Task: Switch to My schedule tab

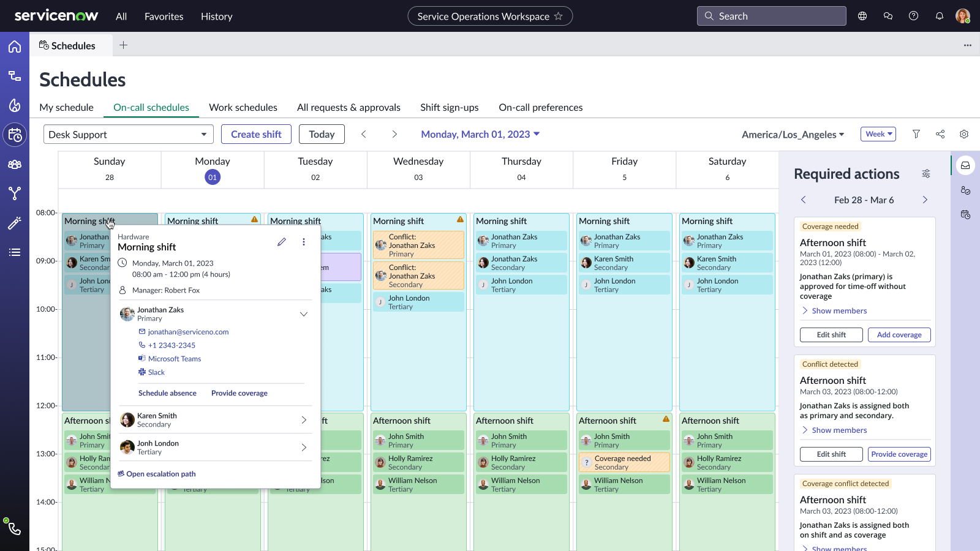Action: pyautogui.click(x=66, y=107)
